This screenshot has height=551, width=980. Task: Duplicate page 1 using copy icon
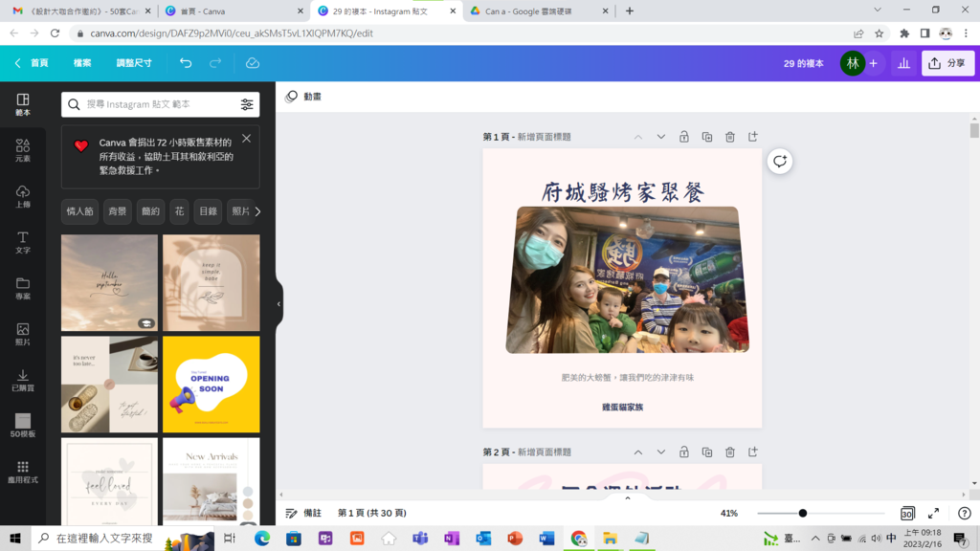[707, 137]
